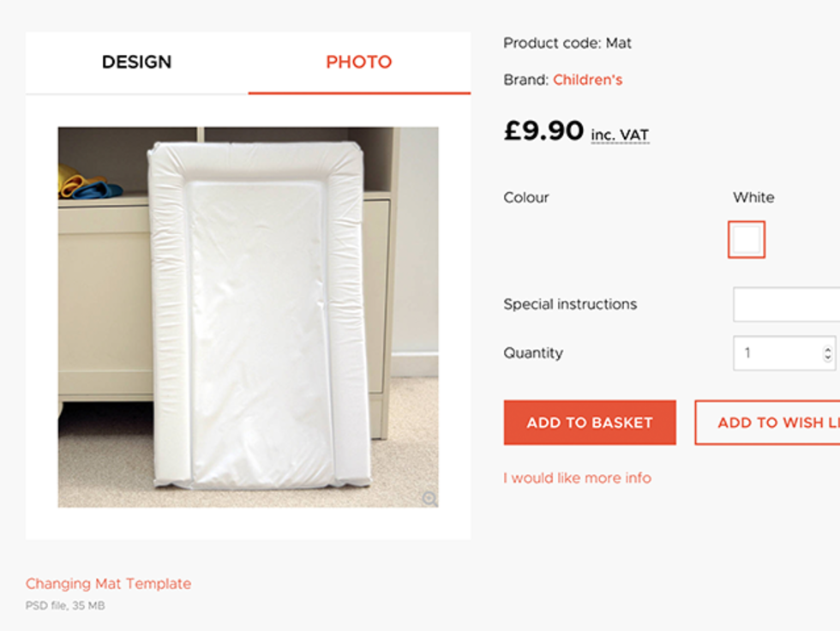
Task: Decrease quantity with the down arrow
Action: tap(827, 358)
